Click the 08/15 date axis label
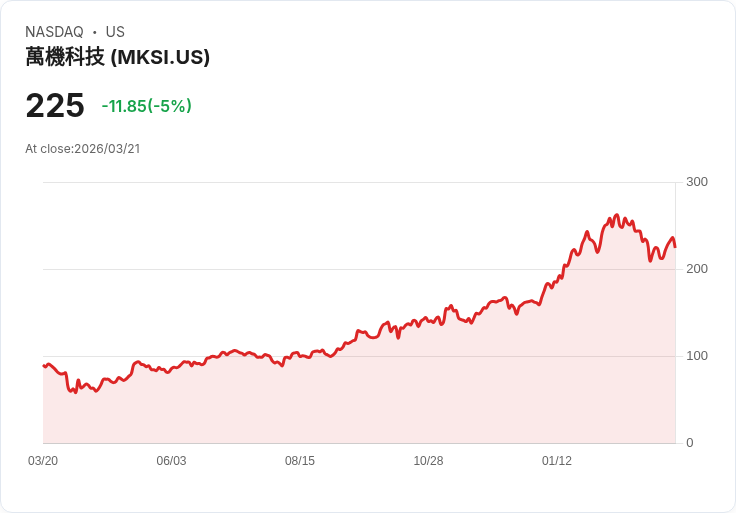This screenshot has height=513, width=736. pos(300,461)
